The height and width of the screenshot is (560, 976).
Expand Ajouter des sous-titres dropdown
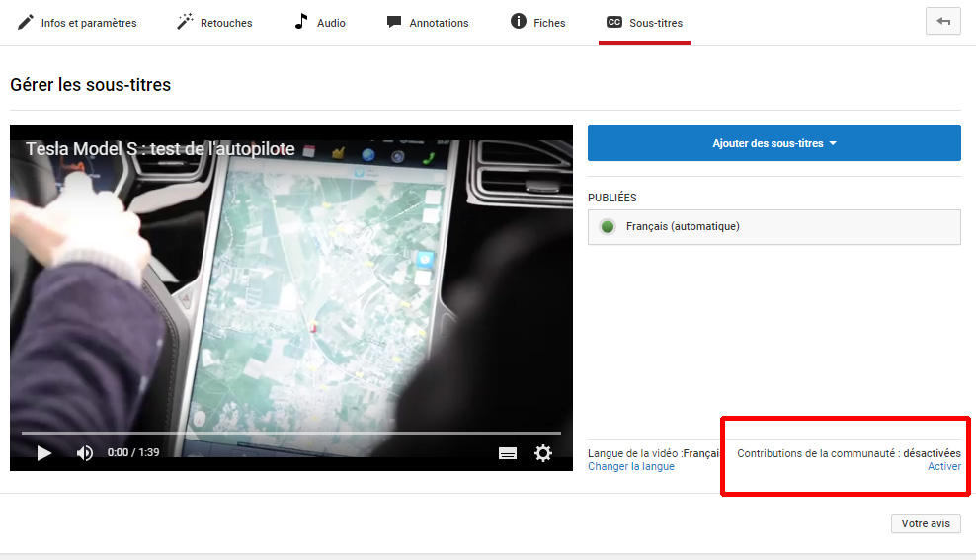click(x=773, y=143)
